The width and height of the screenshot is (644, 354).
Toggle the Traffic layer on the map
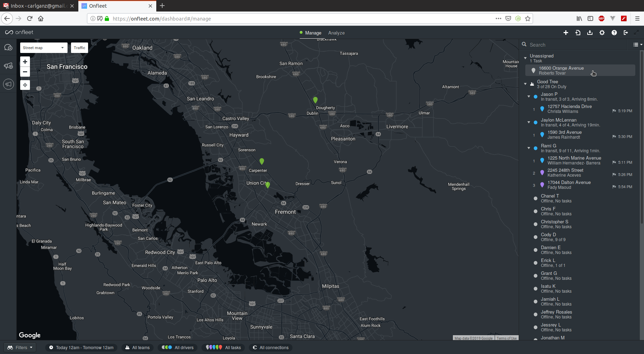point(79,48)
